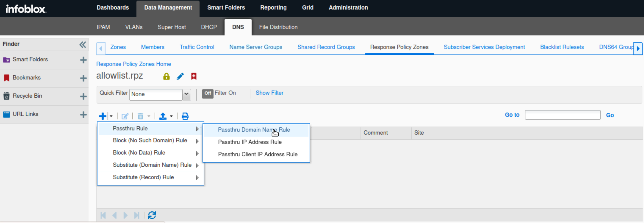The height and width of the screenshot is (223, 644).
Task: Click the Show Filter link
Action: tap(269, 93)
